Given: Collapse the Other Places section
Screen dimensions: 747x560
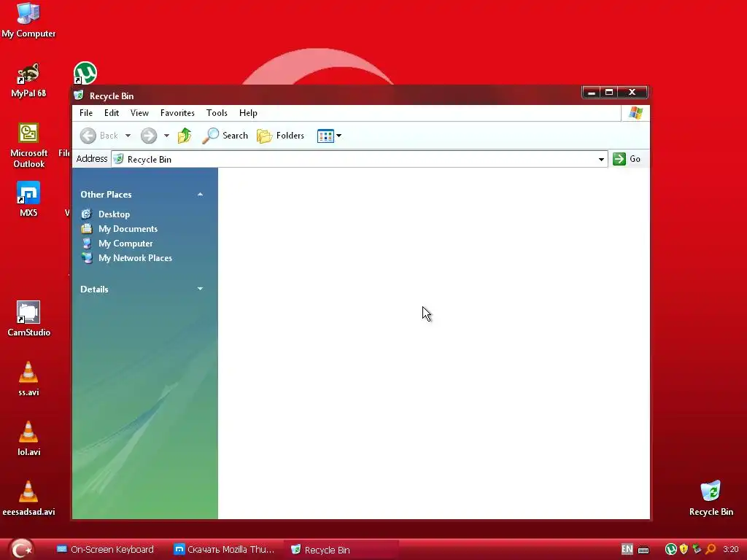Looking at the screenshot, I should (x=200, y=194).
